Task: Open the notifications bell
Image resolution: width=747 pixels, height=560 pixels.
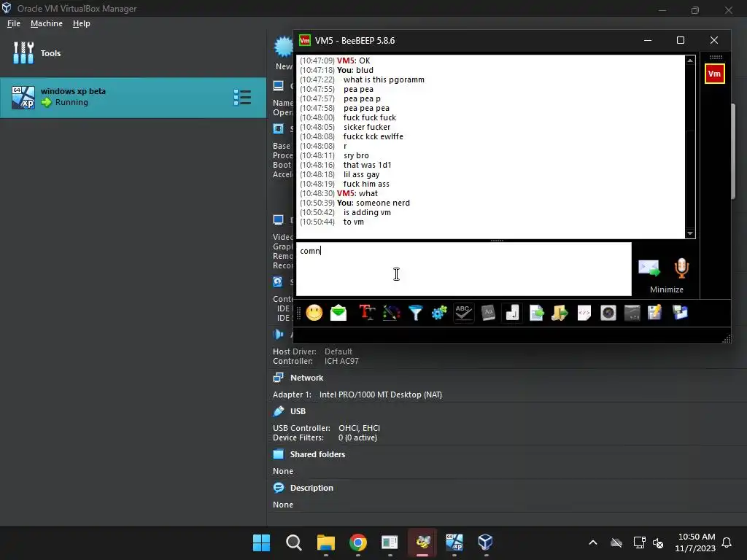Action: 727,542
